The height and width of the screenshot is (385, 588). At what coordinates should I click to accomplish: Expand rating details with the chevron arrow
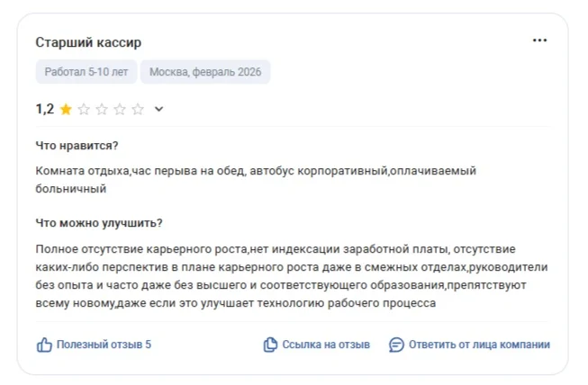click(x=159, y=109)
